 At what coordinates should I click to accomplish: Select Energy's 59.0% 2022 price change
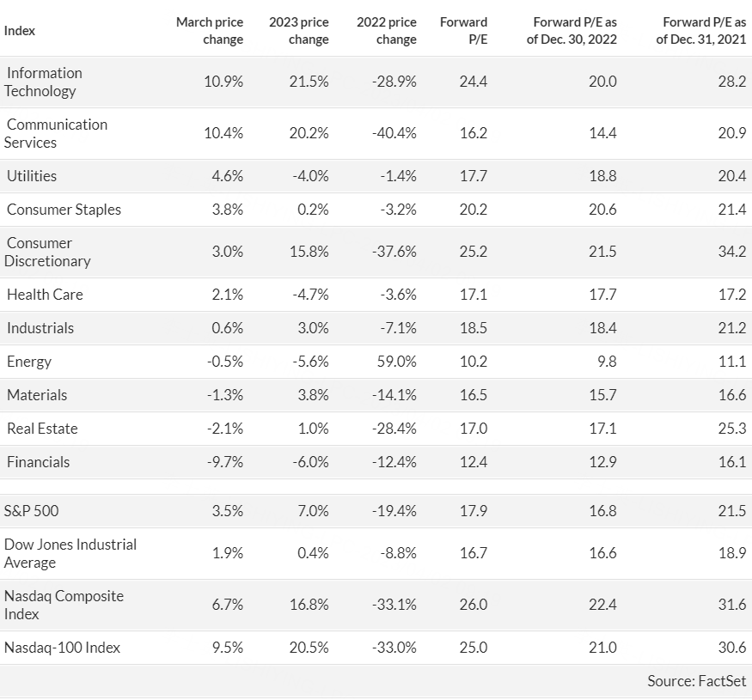click(x=396, y=362)
